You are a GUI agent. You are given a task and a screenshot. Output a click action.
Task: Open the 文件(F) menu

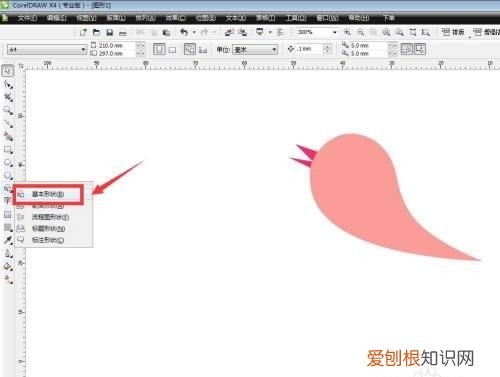pos(27,18)
